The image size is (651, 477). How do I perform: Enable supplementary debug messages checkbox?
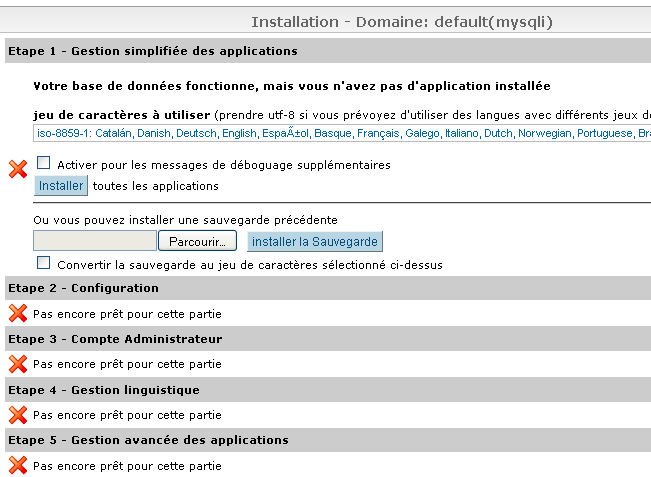44,163
